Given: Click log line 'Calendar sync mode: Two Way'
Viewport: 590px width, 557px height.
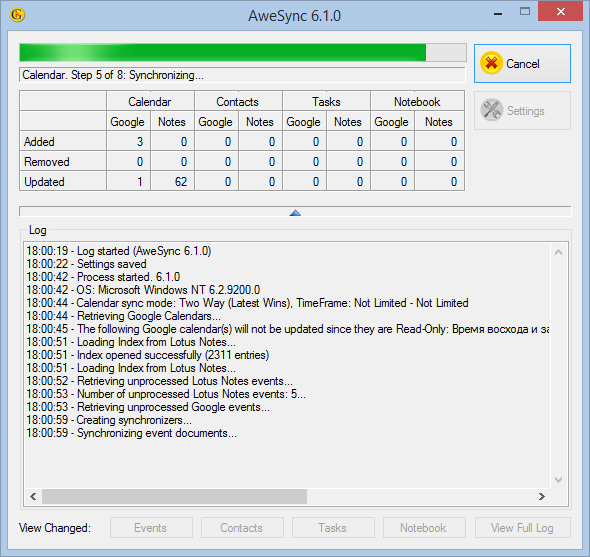Looking at the screenshot, I should tap(247, 303).
